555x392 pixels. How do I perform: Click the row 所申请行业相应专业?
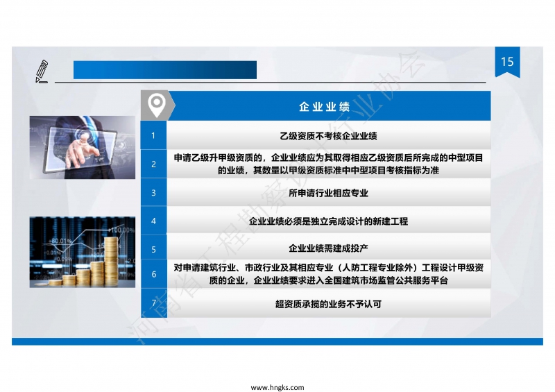tap(328, 193)
